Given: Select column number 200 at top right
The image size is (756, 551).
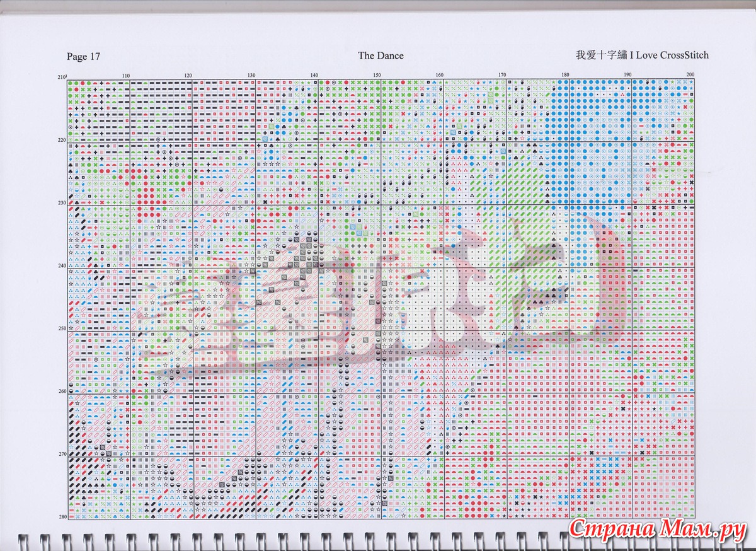Looking at the screenshot, I should pyautogui.click(x=690, y=76).
